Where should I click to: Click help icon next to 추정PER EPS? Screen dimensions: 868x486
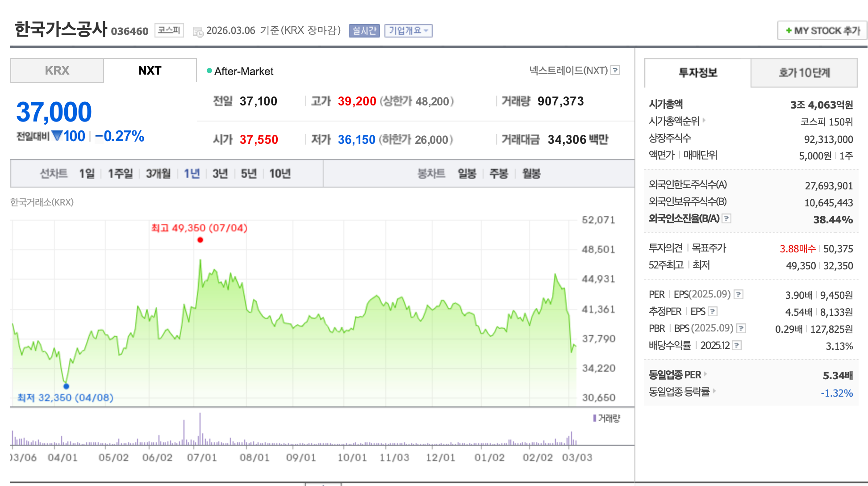713,311
